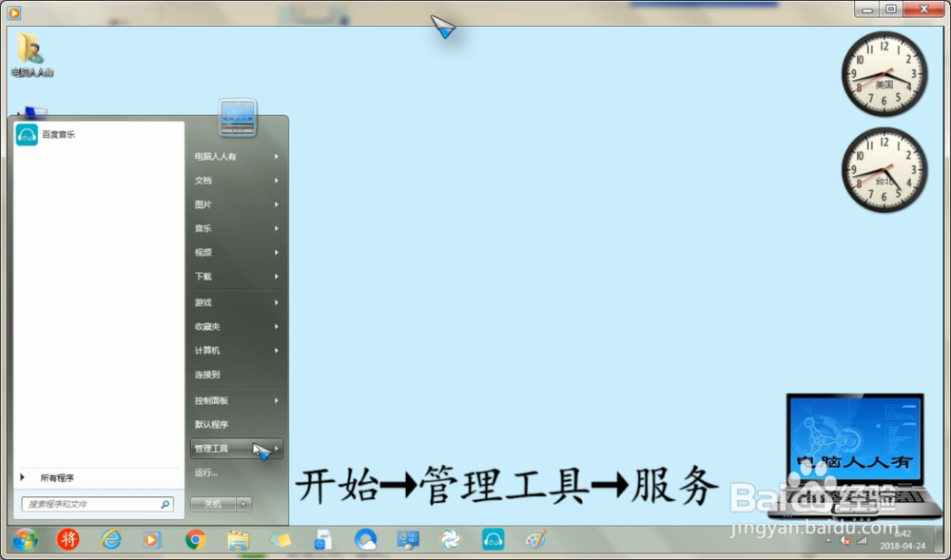951x560 pixels.
Task: Click the 2018-04-24 date in tray
Action: coord(902,546)
